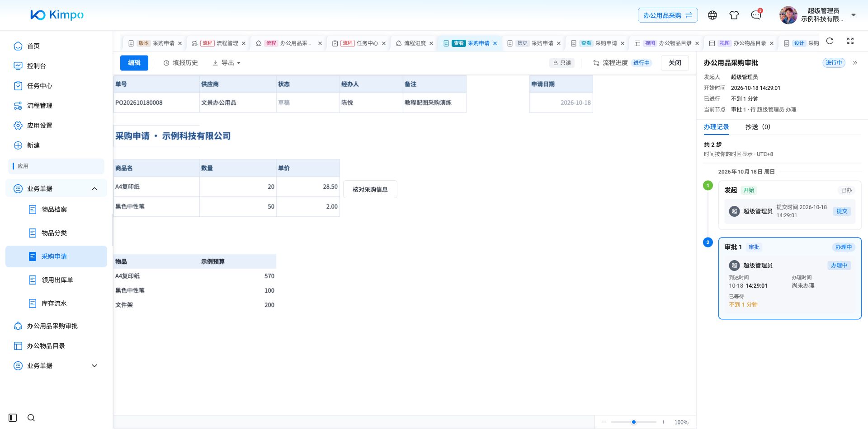Click the search magnifier icon in sidebar
Image resolution: width=868 pixels, height=429 pixels.
[x=31, y=418]
